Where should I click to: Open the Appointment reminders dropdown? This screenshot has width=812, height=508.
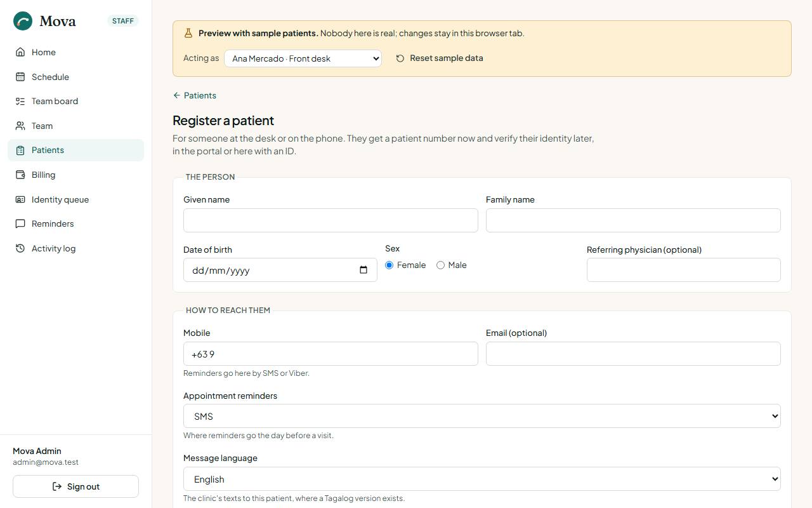[x=482, y=416]
